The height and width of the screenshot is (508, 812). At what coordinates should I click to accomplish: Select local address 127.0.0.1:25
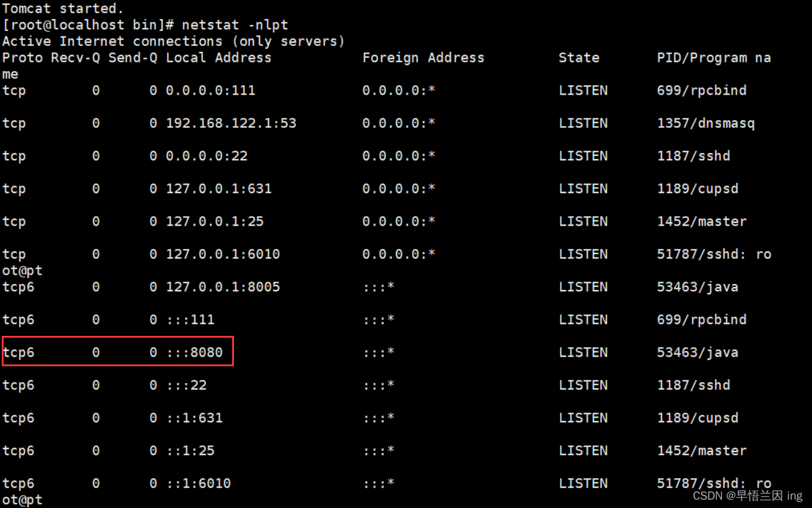pos(215,222)
